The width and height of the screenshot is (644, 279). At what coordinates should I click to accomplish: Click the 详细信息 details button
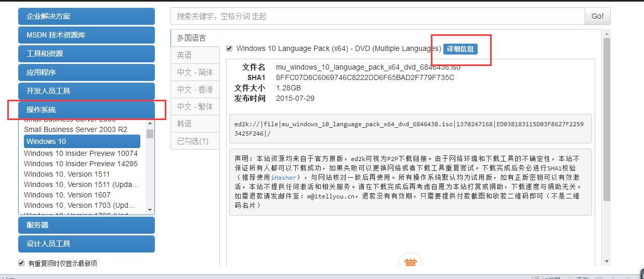(460, 49)
